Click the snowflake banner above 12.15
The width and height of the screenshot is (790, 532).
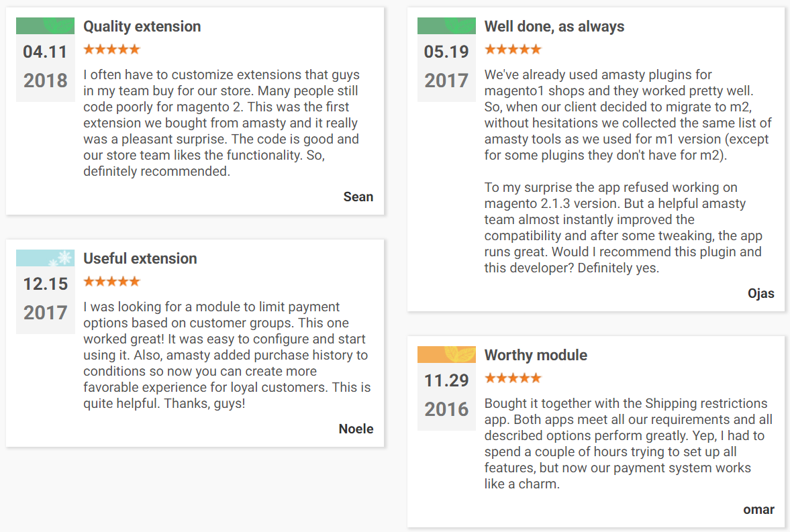pyautogui.click(x=45, y=258)
